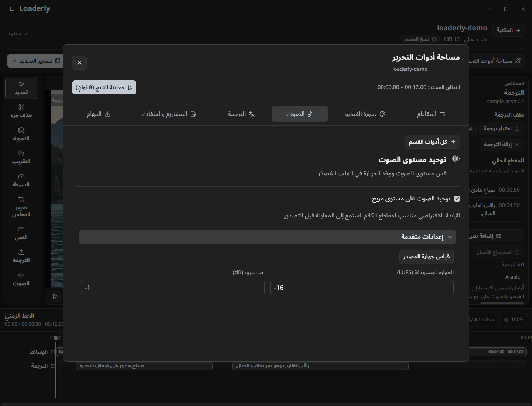Click the timeline playhead marker
The height and width of the screenshot is (406, 532).
click(56, 338)
